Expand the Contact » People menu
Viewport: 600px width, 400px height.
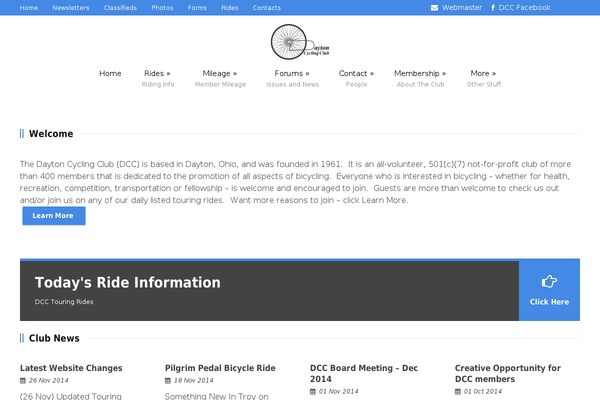(356, 78)
